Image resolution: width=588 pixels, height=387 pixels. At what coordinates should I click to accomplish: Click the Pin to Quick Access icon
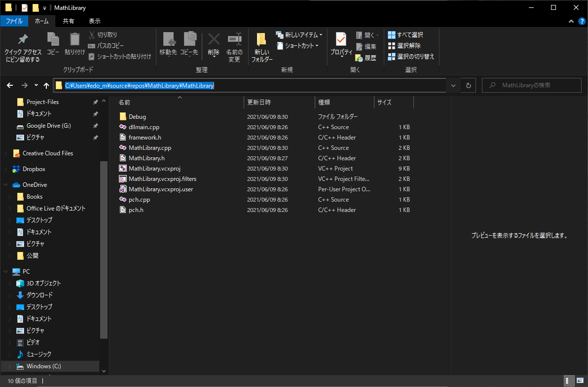(x=23, y=39)
